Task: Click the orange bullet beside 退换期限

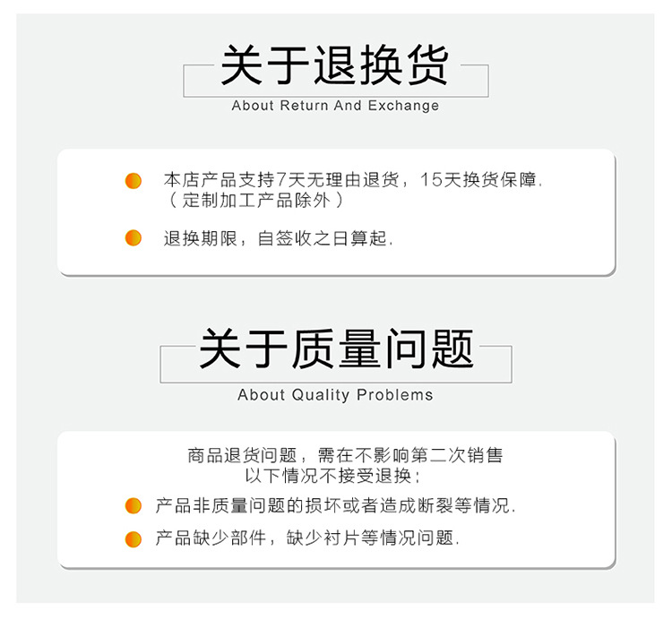Action: (x=134, y=238)
